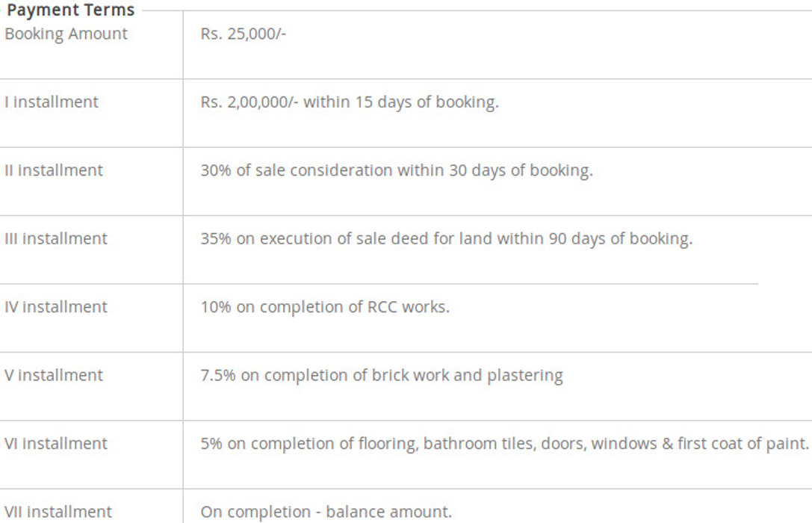Click the VI installment row label

click(x=56, y=444)
